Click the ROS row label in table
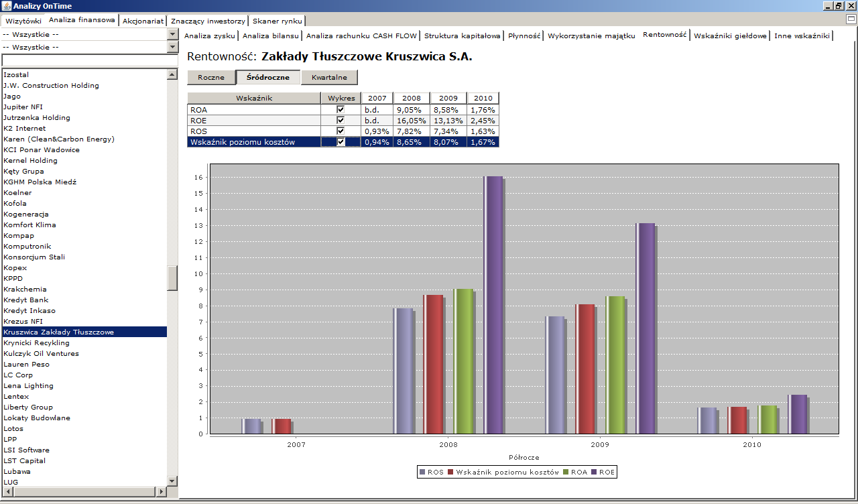Viewport: 858px width, 504px height. coord(254,131)
